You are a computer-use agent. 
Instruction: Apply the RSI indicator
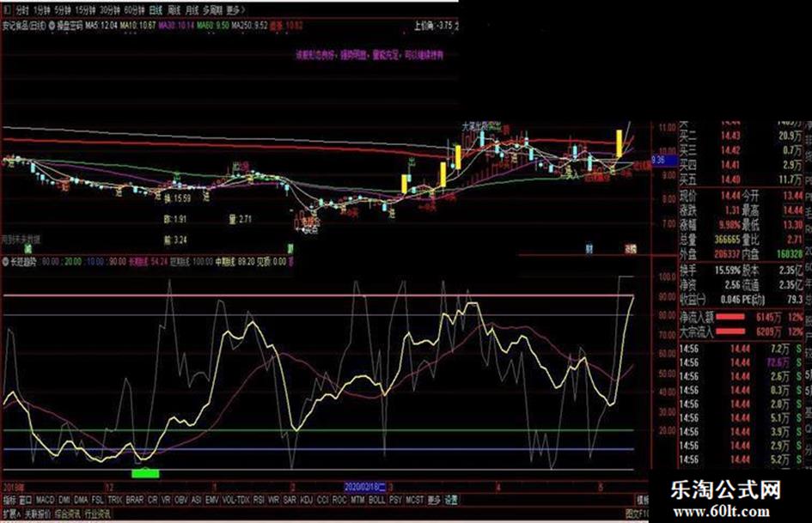(x=259, y=500)
